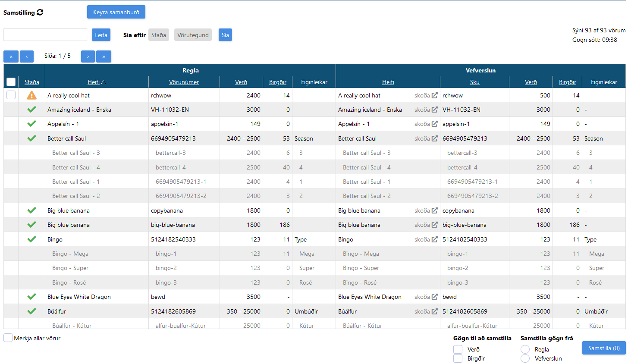Viewport: 628px width, 364px height.
Task: Go to first page using the « icon
Action: 11,56
